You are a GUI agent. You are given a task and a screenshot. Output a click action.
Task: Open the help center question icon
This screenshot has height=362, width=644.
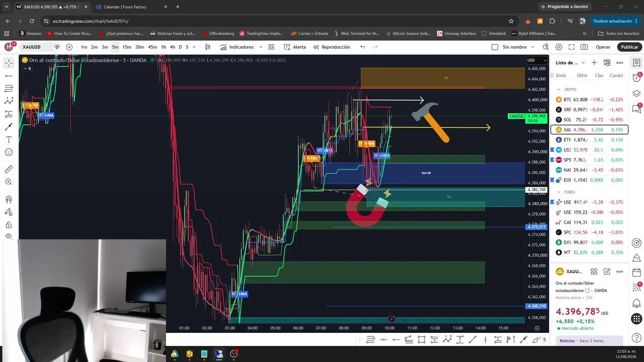pyautogui.click(x=636, y=338)
